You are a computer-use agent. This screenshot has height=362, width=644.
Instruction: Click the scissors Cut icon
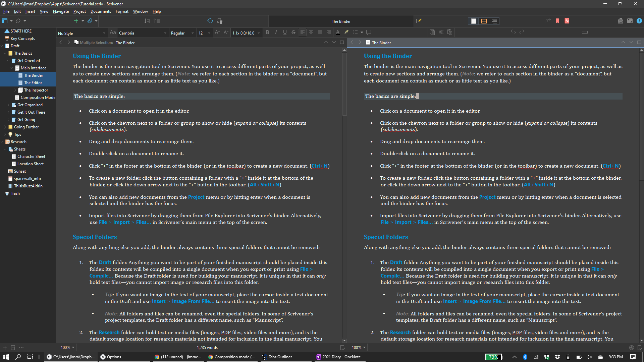441,33
